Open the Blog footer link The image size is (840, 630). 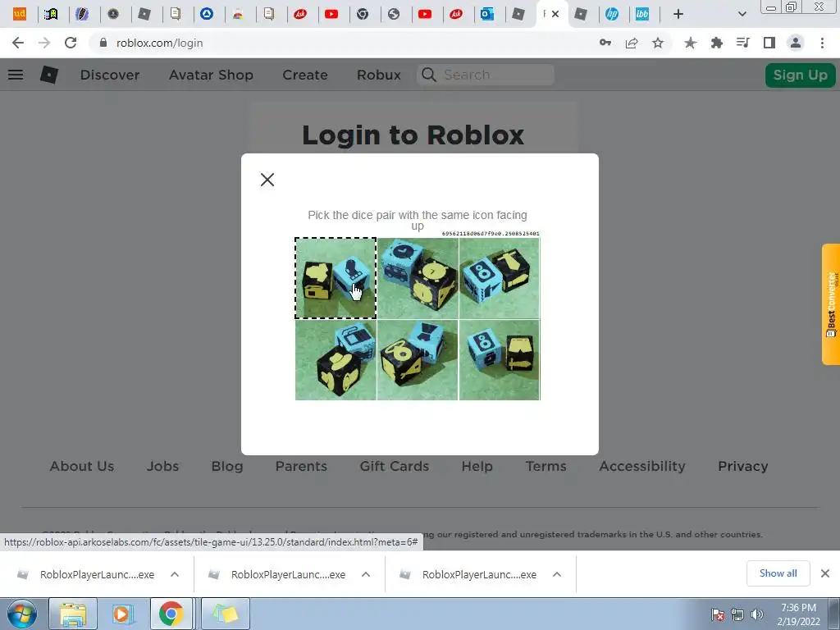click(x=227, y=466)
